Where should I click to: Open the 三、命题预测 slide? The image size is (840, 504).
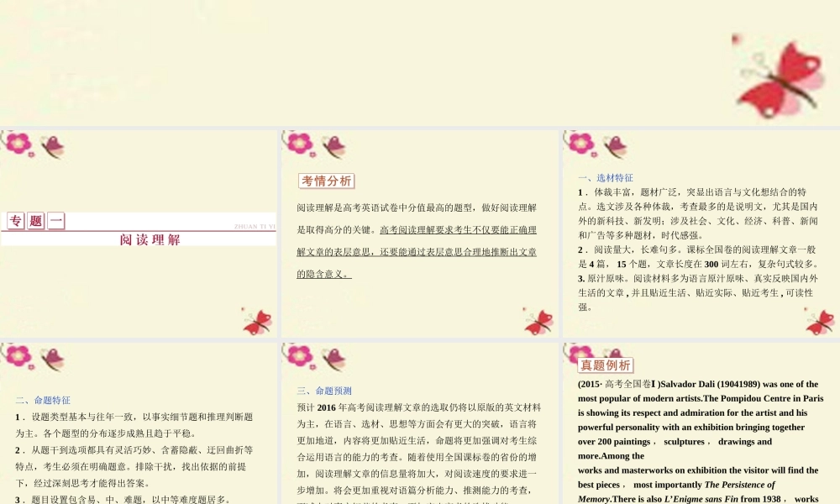[420, 423]
